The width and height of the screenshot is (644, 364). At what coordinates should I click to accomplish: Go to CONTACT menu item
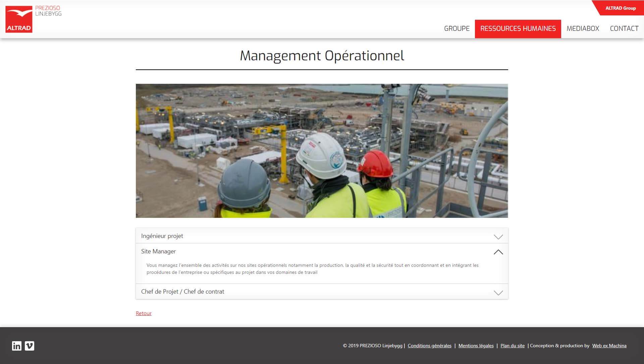624,28
